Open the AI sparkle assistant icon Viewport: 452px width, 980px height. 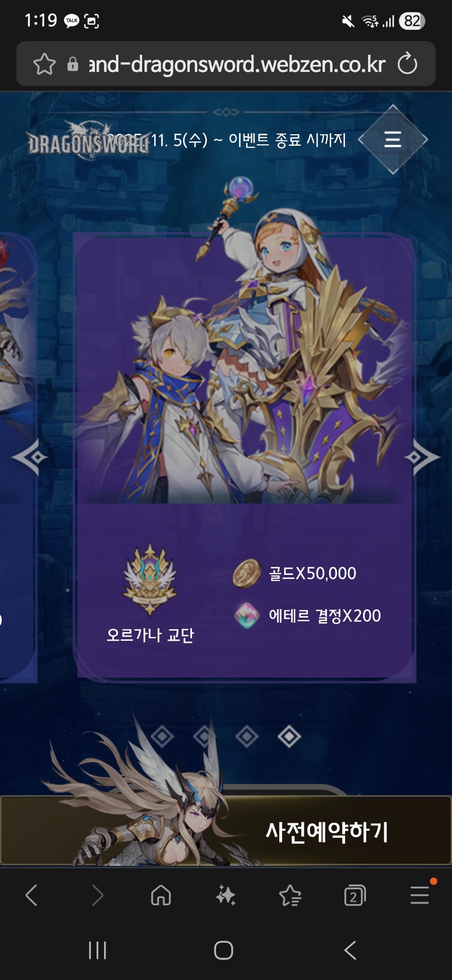tap(225, 895)
